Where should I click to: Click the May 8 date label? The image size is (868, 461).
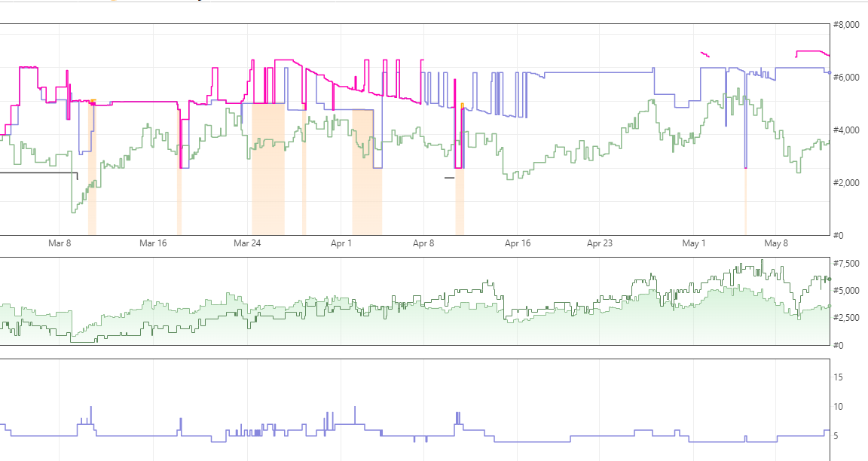775,243
